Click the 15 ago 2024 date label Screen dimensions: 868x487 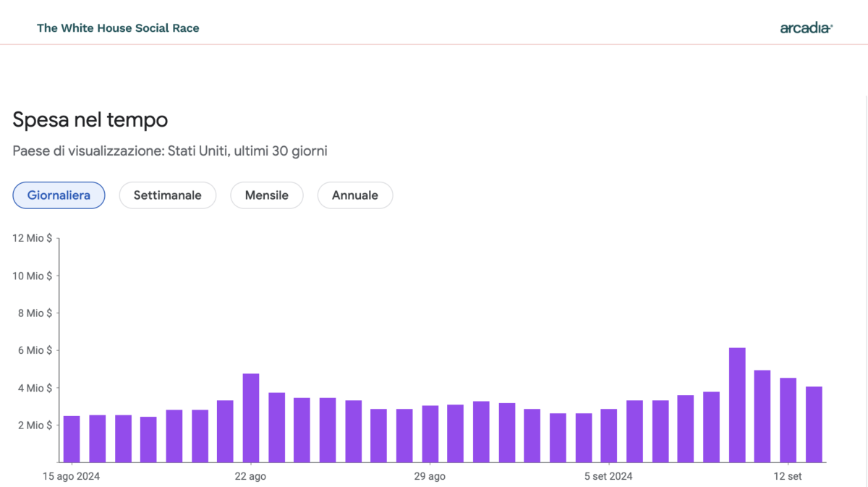72,476
